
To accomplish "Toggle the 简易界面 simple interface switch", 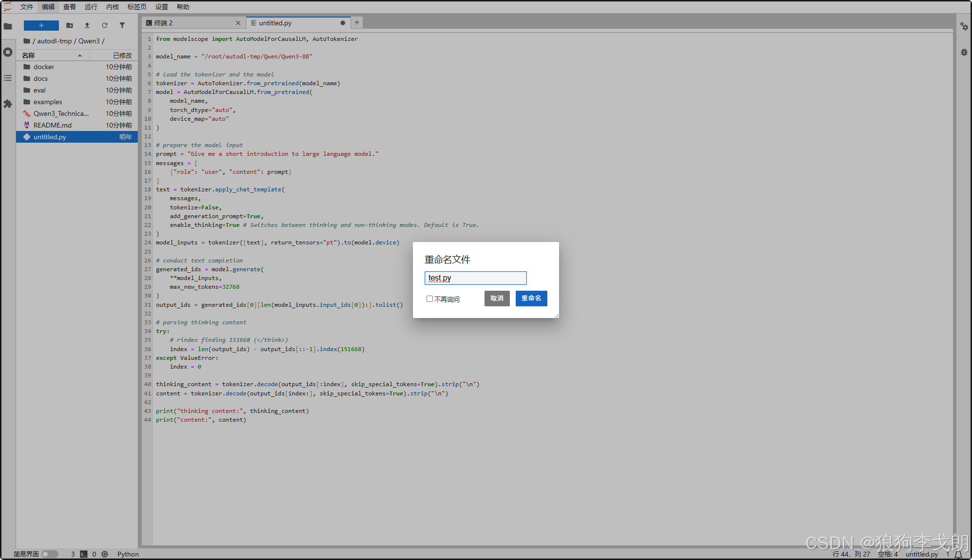I will click(x=50, y=554).
